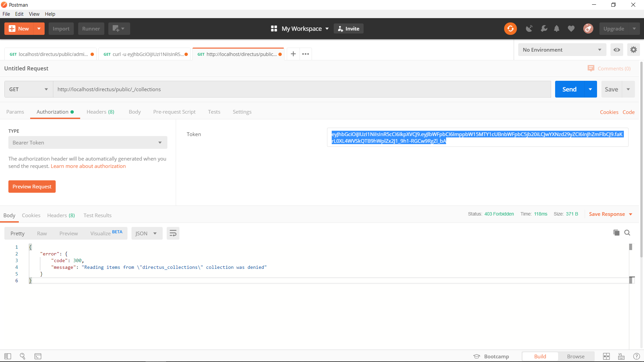644x362 pixels.
Task: Toggle two-pane layout in status bar
Action: [x=607, y=356]
